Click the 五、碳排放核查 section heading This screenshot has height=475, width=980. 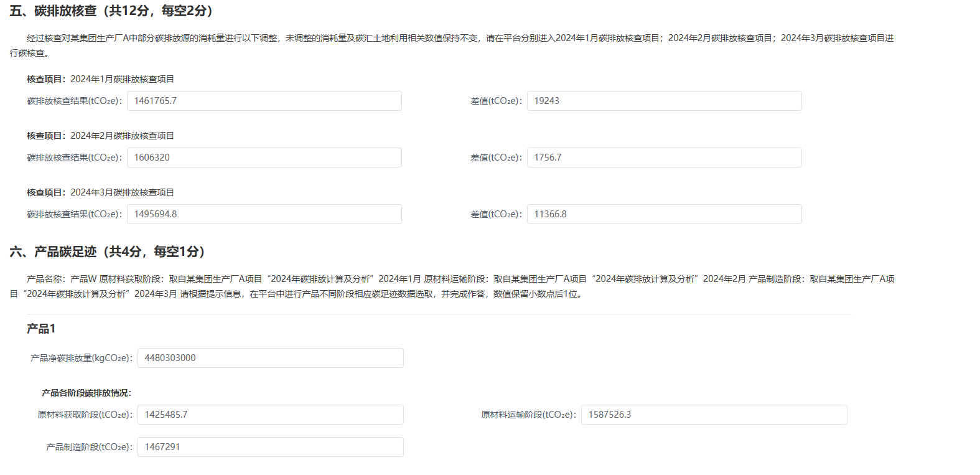(112, 11)
